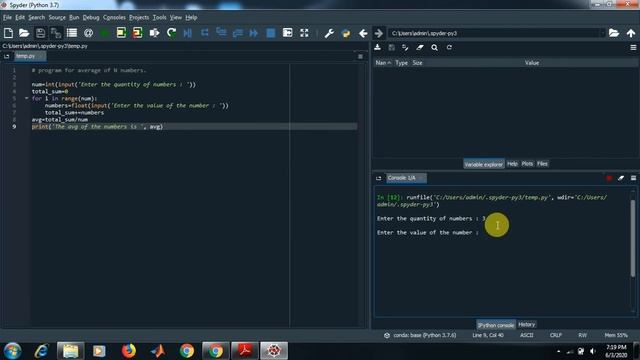The image size is (640, 360).
Task: Maximize the current pane
Action: 287,33
